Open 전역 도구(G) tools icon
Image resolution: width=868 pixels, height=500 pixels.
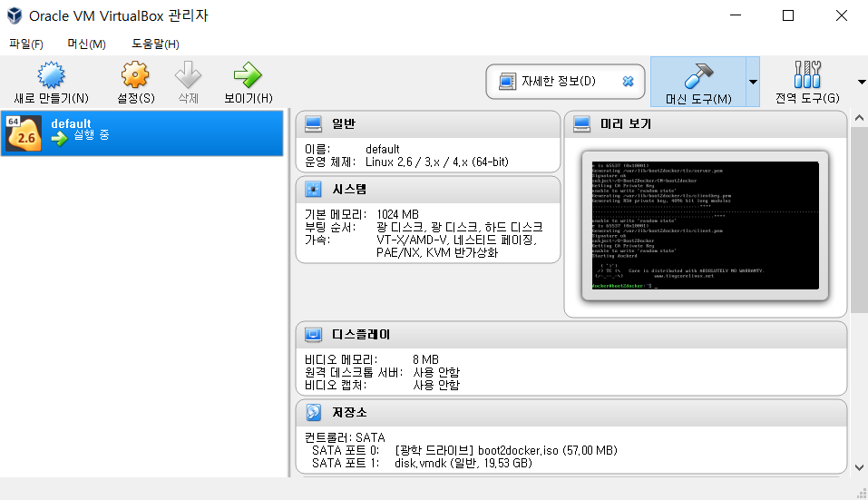tap(807, 75)
